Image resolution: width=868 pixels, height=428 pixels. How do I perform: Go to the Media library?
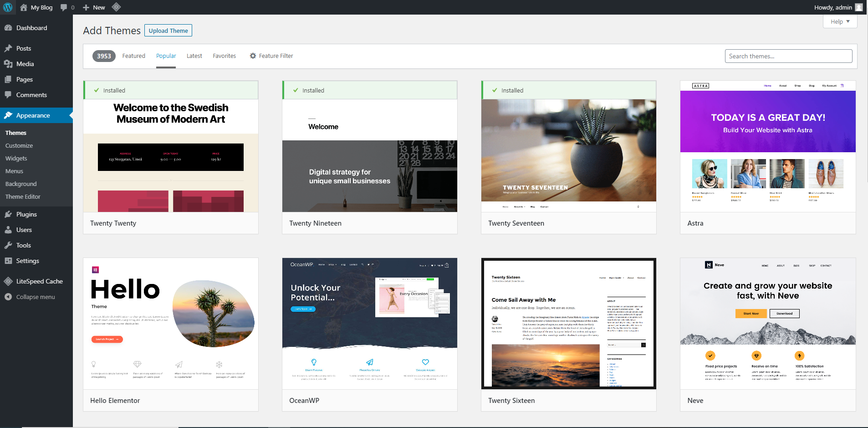click(x=25, y=64)
